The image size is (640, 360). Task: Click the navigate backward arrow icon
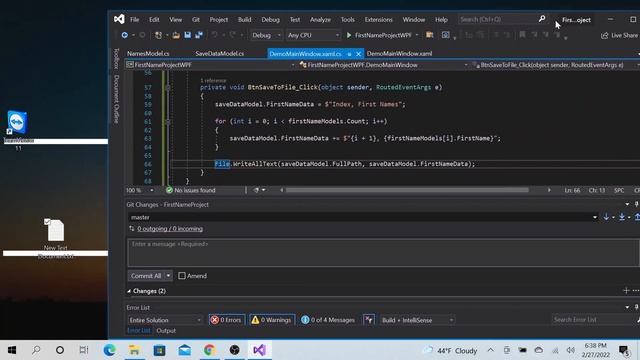click(x=124, y=36)
